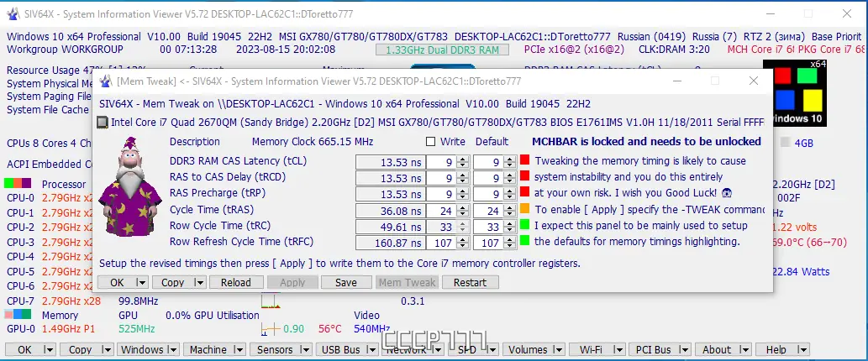Click the Save button

pos(346,282)
